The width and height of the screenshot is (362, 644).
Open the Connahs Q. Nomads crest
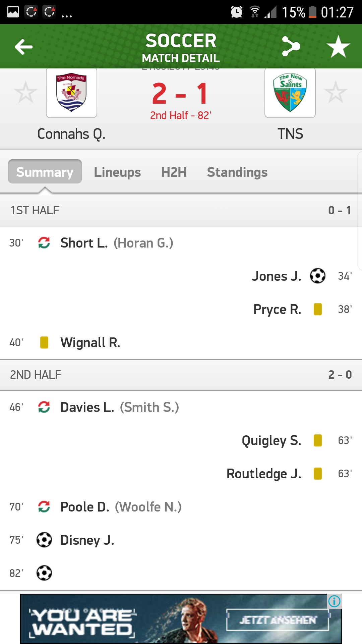point(71,93)
